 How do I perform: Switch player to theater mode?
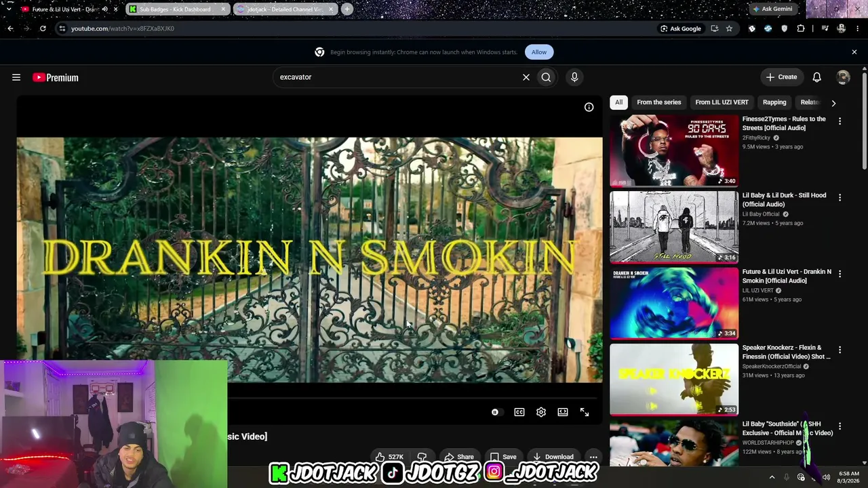[x=563, y=412]
